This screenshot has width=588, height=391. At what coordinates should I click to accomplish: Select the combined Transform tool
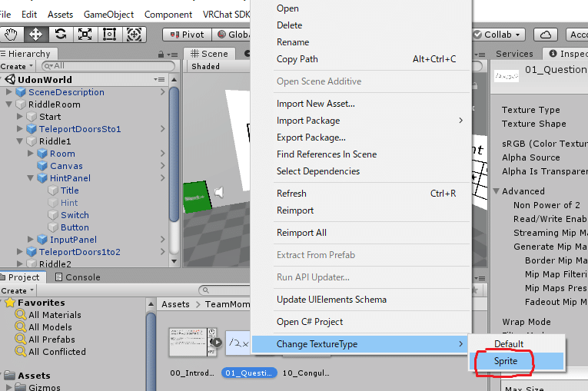click(134, 35)
